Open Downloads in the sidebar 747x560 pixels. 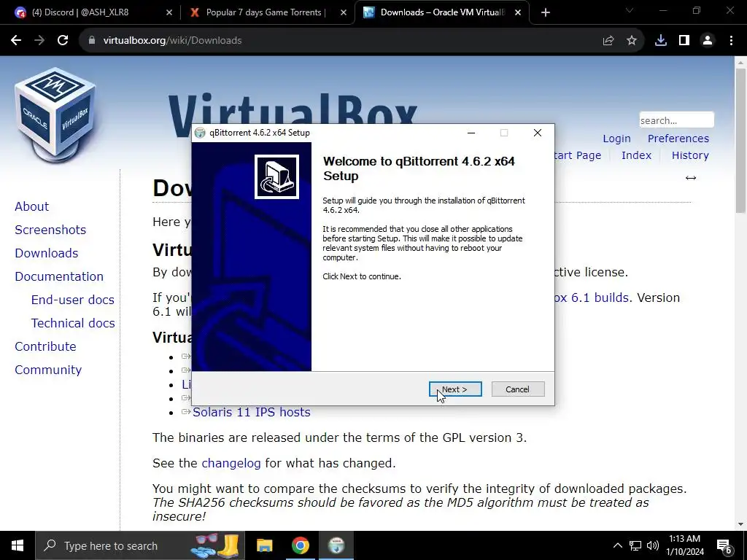tap(47, 253)
